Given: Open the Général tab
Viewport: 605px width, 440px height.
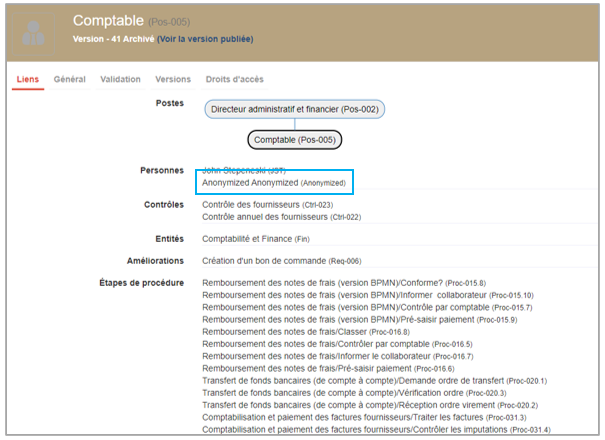Looking at the screenshot, I should pos(69,79).
